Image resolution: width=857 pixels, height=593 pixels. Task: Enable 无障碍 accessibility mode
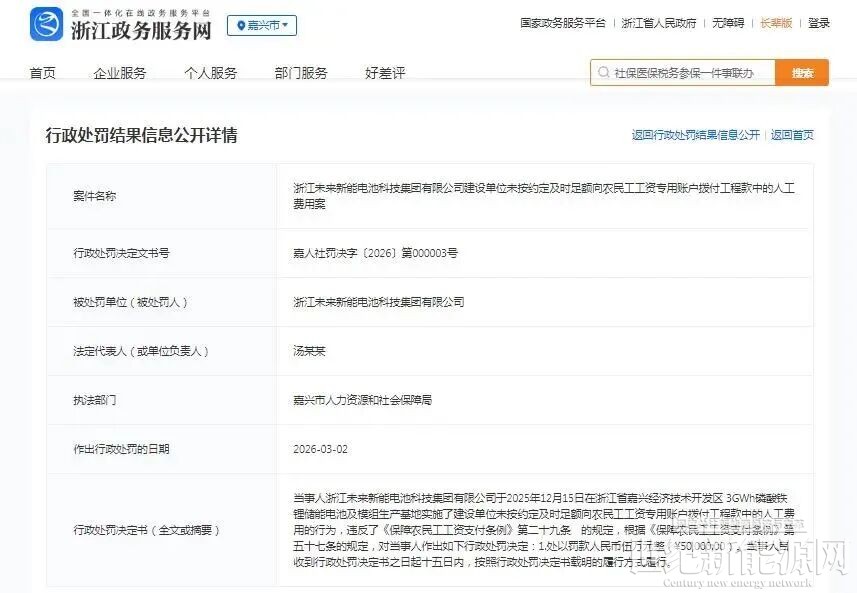(728, 23)
